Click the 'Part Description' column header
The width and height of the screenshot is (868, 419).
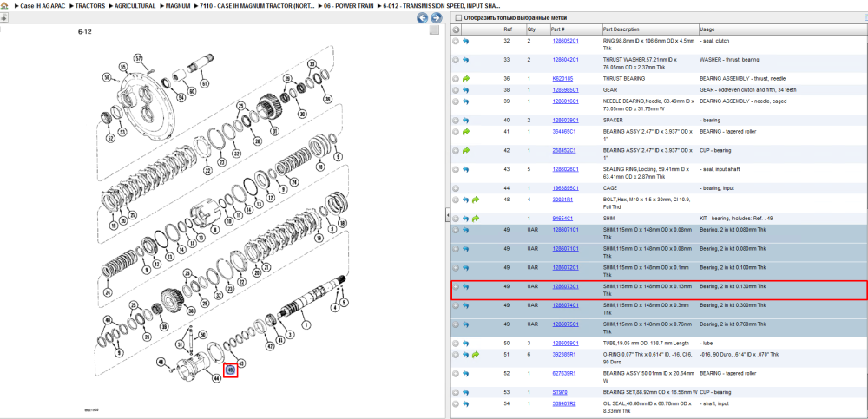pos(621,29)
